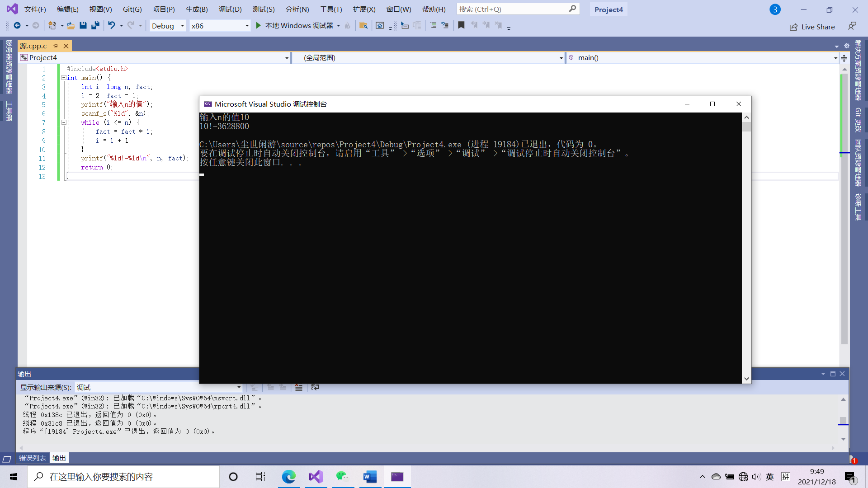Click the bookmark icon in toolbar
This screenshot has height=488, width=868.
(x=461, y=26)
